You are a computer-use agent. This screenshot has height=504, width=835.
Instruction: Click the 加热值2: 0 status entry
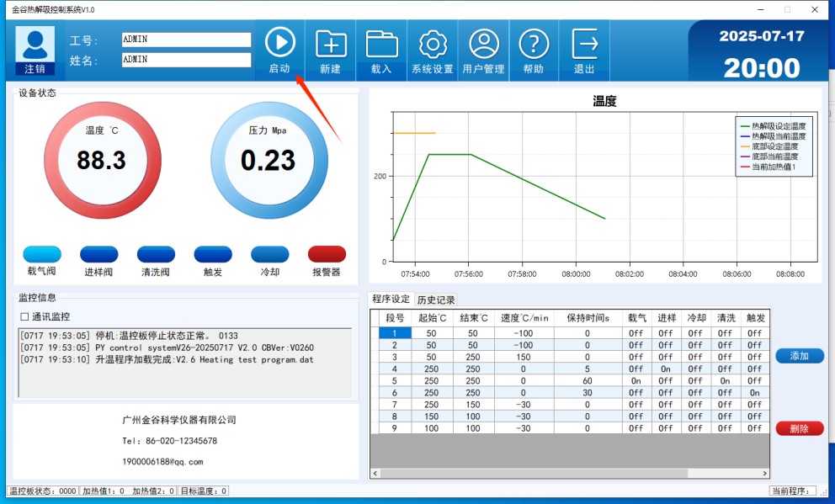153,491
